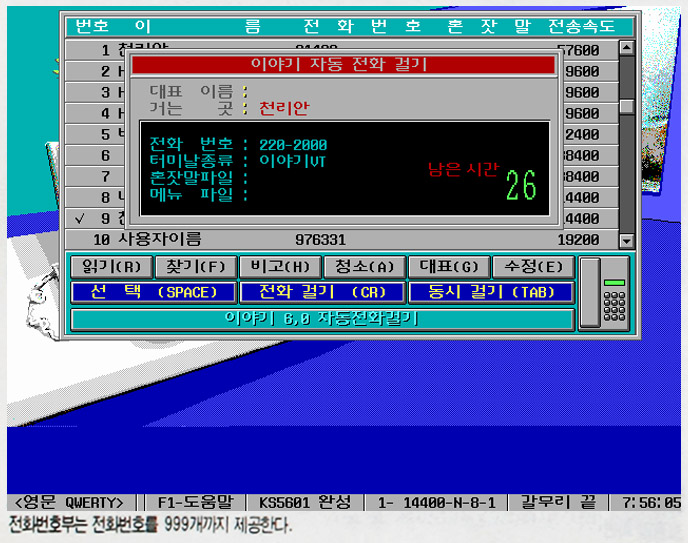This screenshot has height=543, width=688.
Task: Click KS5601 완성 in the status bar
Action: click(305, 502)
